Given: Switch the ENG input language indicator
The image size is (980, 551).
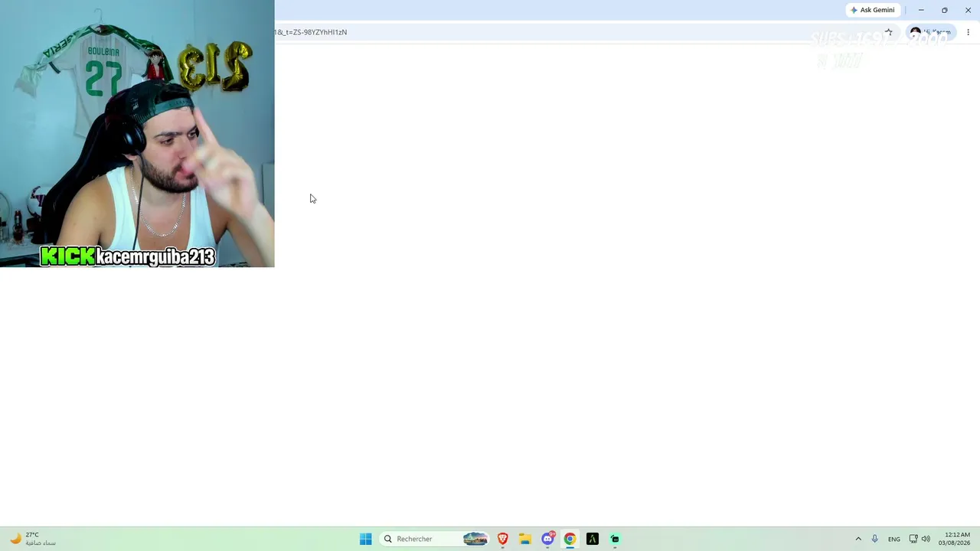Looking at the screenshot, I should click(x=894, y=539).
